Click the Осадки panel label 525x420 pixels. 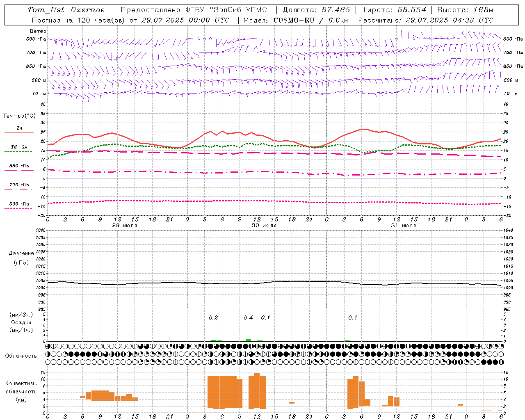[21, 322]
